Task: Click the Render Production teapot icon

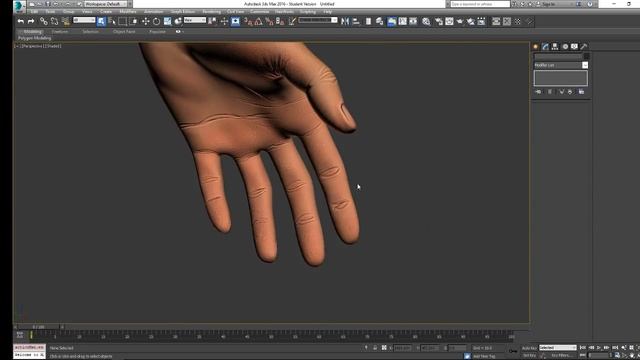Action: pos(460,21)
